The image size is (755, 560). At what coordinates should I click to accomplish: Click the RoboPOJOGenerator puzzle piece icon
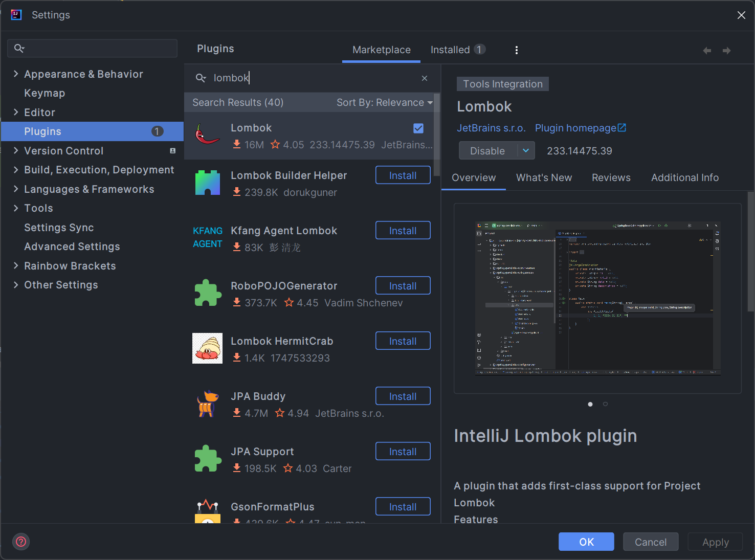point(207,293)
